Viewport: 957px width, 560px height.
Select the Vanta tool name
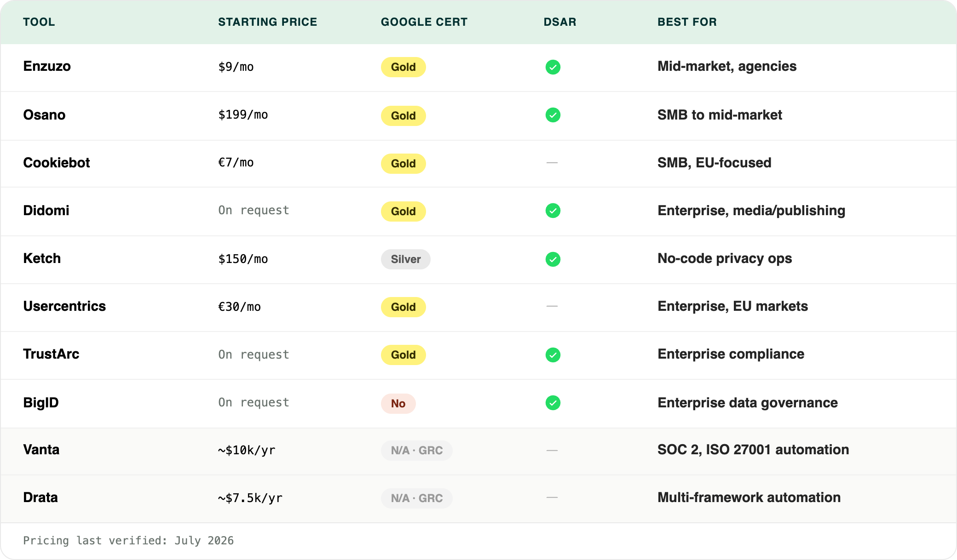41,450
